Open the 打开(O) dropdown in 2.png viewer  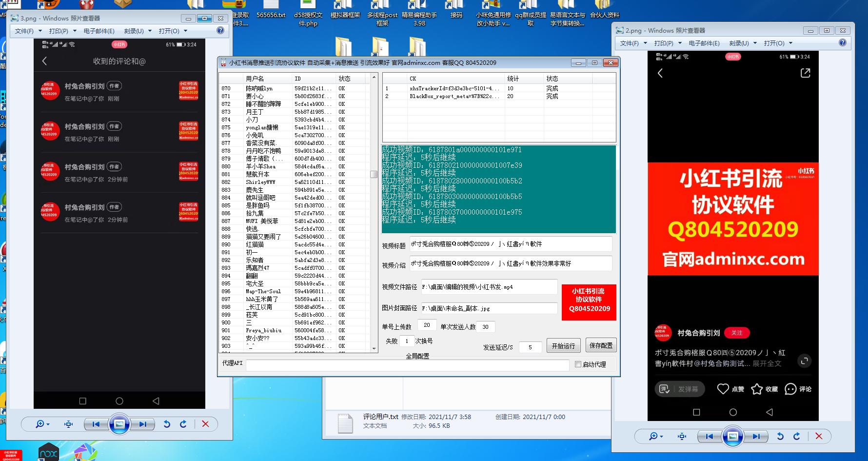[x=773, y=43]
